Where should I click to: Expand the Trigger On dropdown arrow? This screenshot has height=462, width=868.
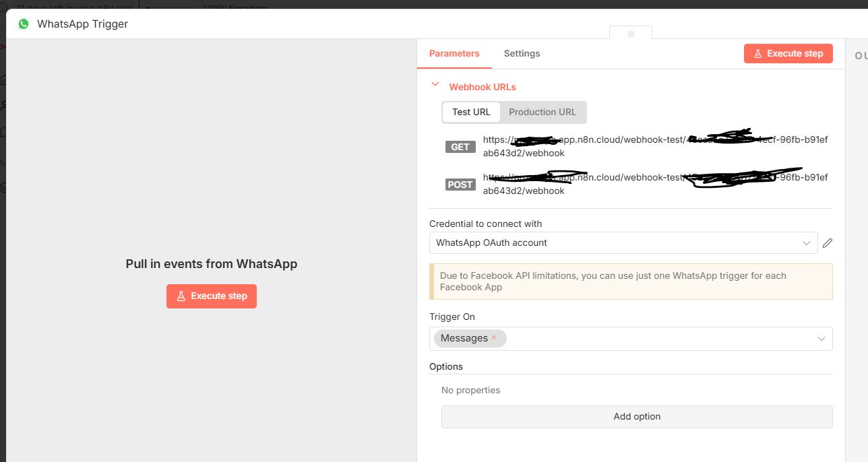(x=821, y=339)
